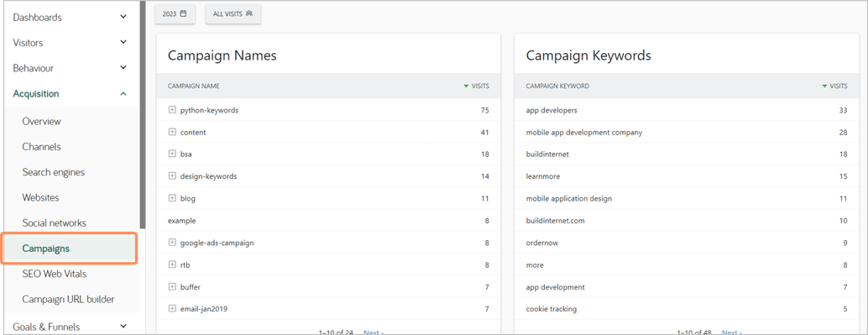Screen dimensions: 868x335
Task: Open the 2023 date picker
Action: (x=175, y=13)
